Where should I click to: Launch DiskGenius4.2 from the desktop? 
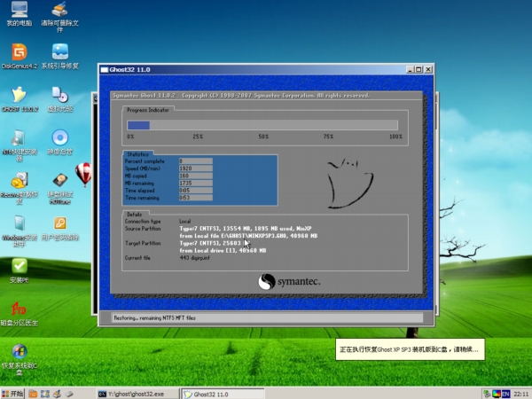click(20, 56)
